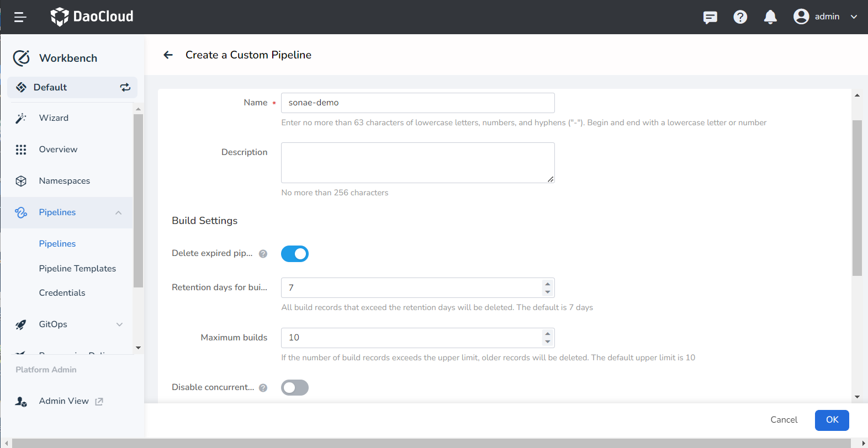Expand the GitOps sidebar section
Viewport: 868px width, 448px height.
tap(119, 324)
